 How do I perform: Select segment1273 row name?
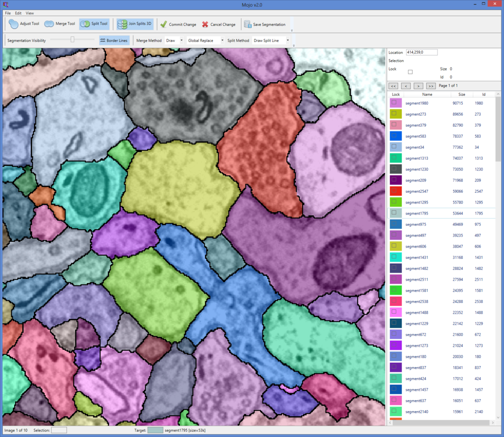[x=417, y=346]
